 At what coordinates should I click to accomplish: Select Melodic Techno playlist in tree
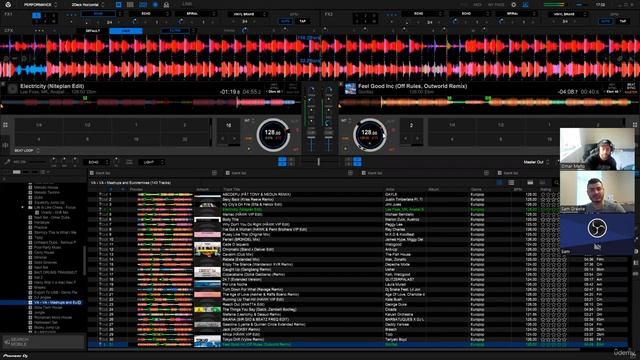47,192
